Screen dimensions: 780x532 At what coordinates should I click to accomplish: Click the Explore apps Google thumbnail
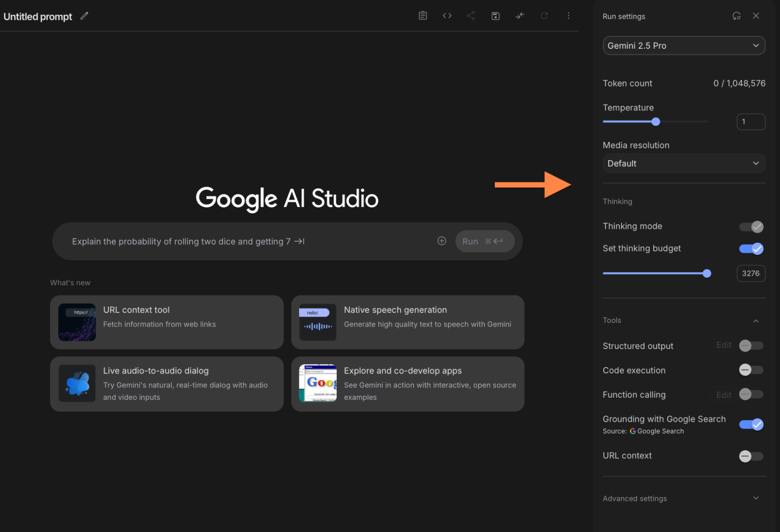click(318, 383)
